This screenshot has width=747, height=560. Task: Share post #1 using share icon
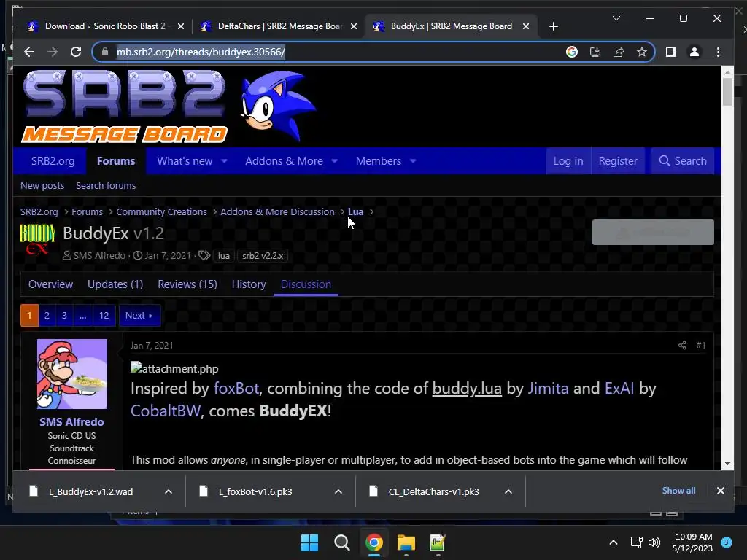click(682, 345)
